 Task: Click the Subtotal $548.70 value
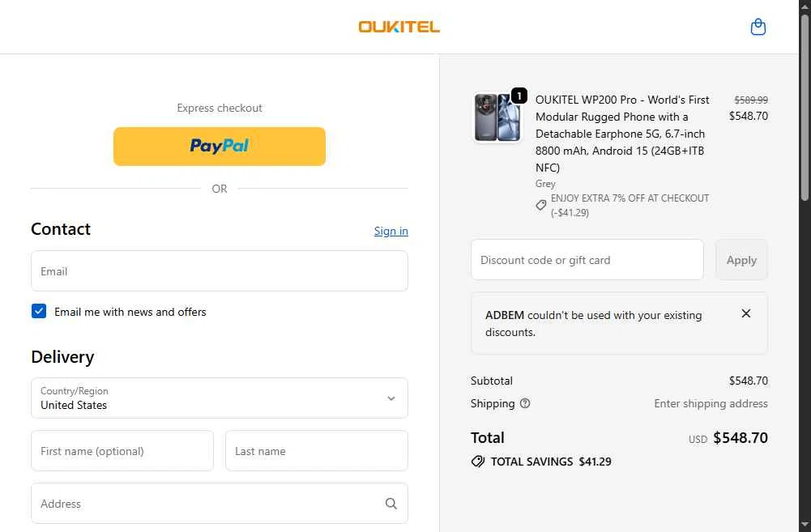[749, 381]
